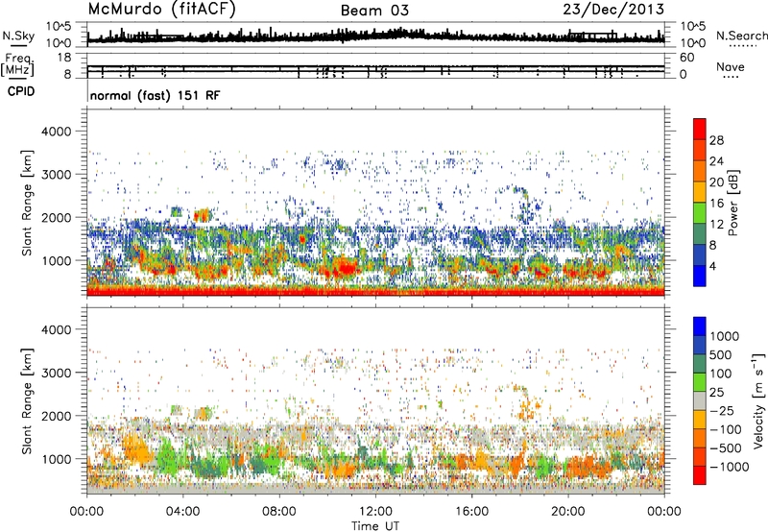This screenshot has width=768, height=532.
Task: Click the CPID label
Action: coord(21,91)
